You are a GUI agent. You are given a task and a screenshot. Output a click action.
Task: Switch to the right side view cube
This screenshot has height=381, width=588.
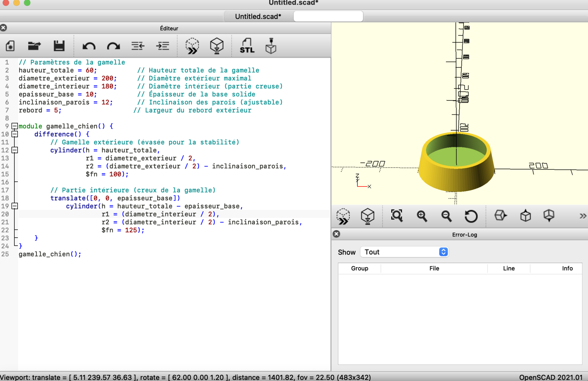(500, 216)
